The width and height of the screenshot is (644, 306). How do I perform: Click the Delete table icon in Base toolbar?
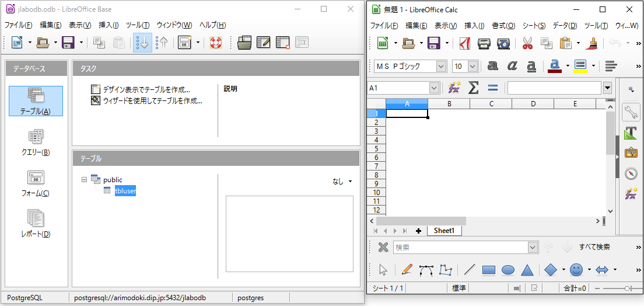283,43
